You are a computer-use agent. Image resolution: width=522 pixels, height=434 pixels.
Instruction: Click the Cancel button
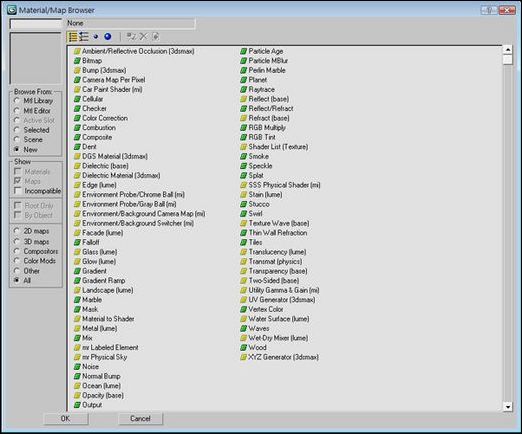click(140, 418)
